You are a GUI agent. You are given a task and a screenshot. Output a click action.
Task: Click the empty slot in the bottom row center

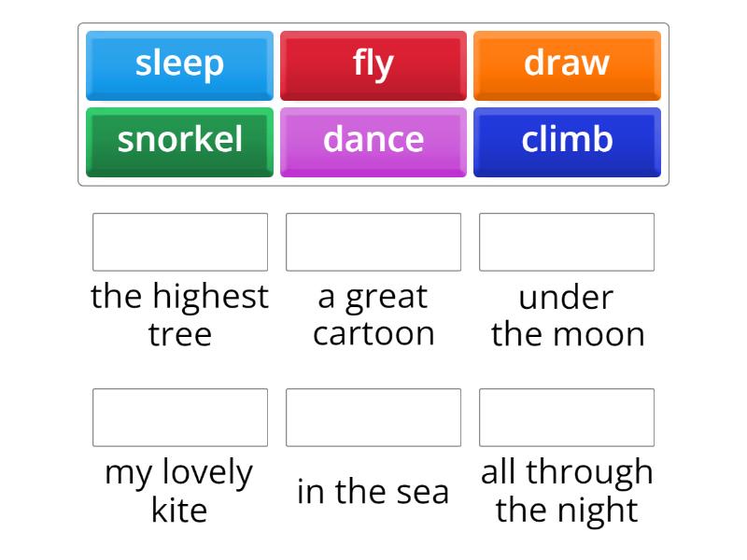373,417
